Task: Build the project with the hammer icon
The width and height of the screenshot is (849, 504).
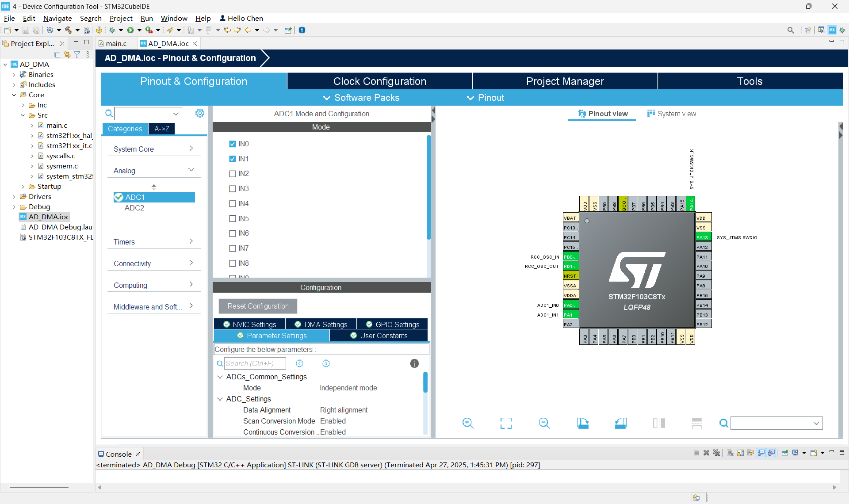Action: tap(69, 30)
